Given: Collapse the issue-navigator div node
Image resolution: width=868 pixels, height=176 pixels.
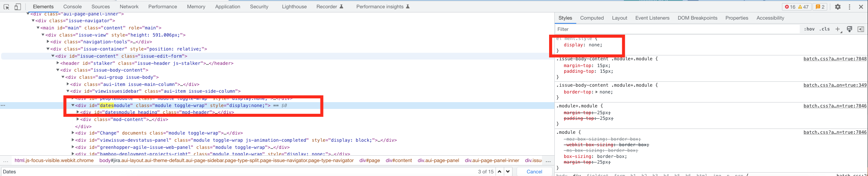Looking at the screenshot, I should point(33,21).
